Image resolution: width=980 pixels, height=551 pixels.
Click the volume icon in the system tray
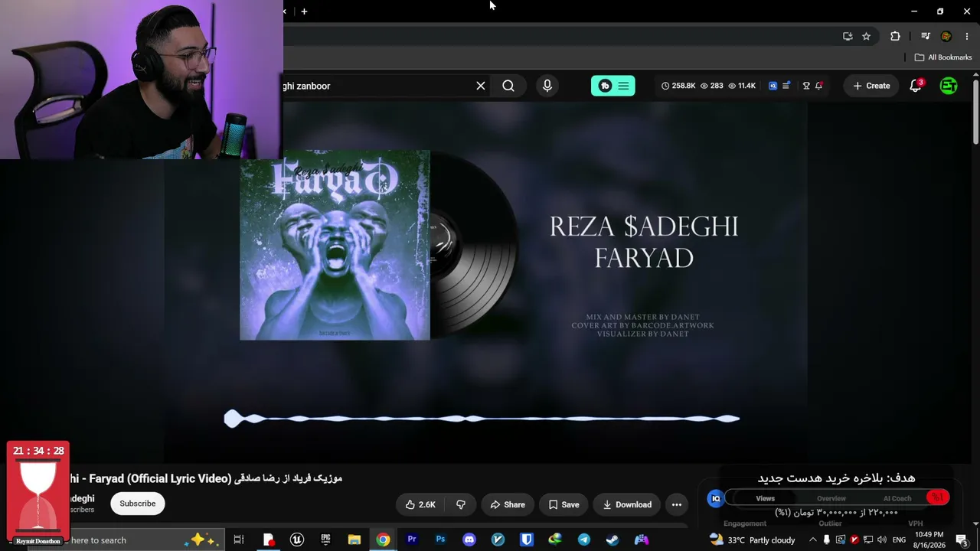pyautogui.click(x=881, y=540)
